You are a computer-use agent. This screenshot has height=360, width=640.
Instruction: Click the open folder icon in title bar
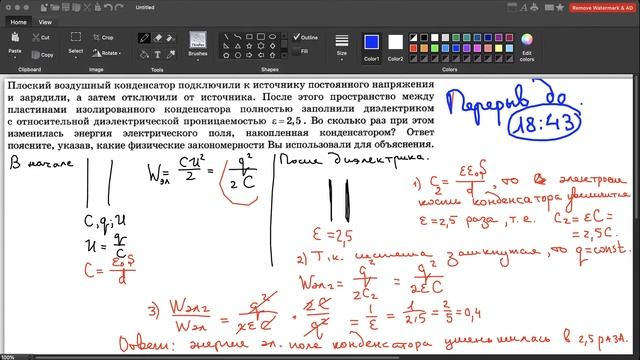point(55,7)
